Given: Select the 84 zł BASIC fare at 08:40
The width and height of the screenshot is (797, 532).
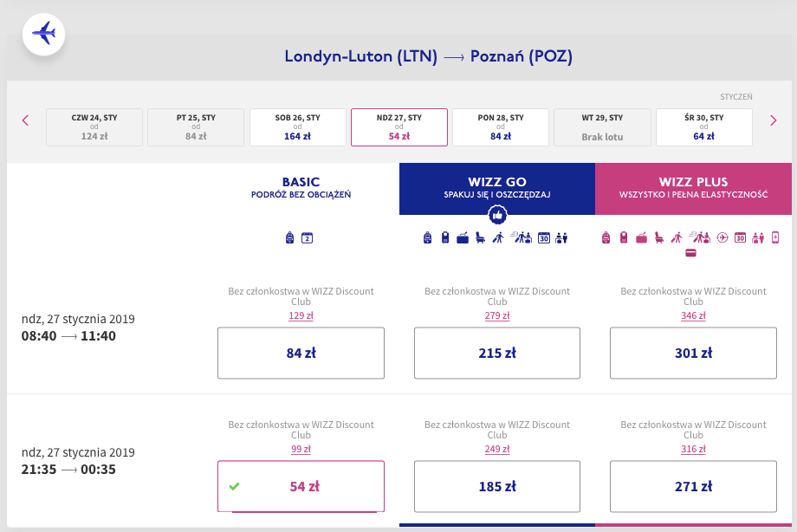Looking at the screenshot, I should (301, 353).
